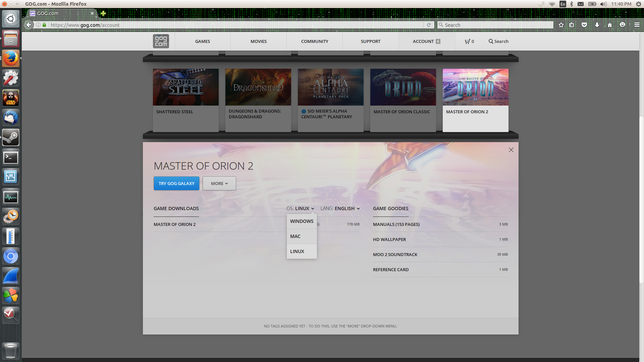Click the ACCOUNT menu with notification badge
This screenshot has height=362, width=644.
(426, 41)
